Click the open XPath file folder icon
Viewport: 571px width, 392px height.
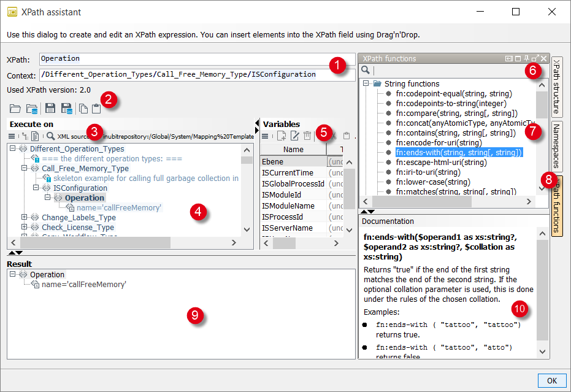click(x=15, y=109)
